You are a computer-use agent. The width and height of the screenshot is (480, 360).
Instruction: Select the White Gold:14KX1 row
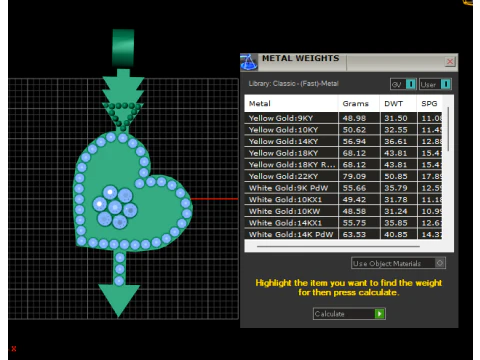[x=343, y=223]
